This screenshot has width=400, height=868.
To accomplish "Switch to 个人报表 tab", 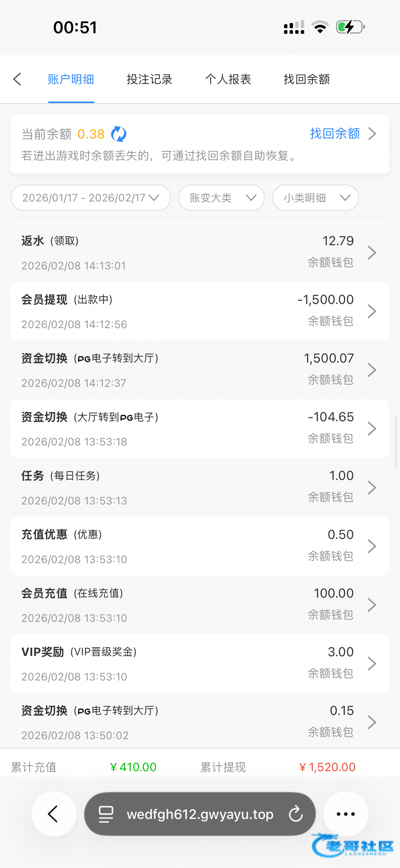I will click(228, 79).
